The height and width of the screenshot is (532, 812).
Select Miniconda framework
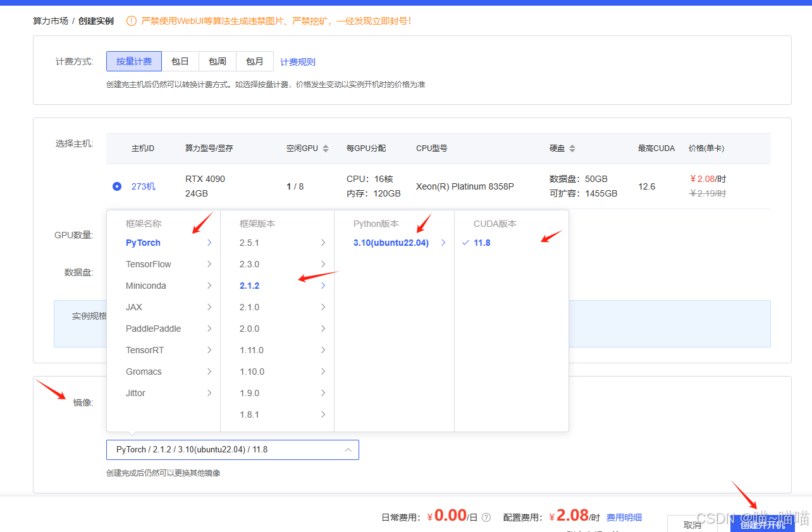[146, 286]
